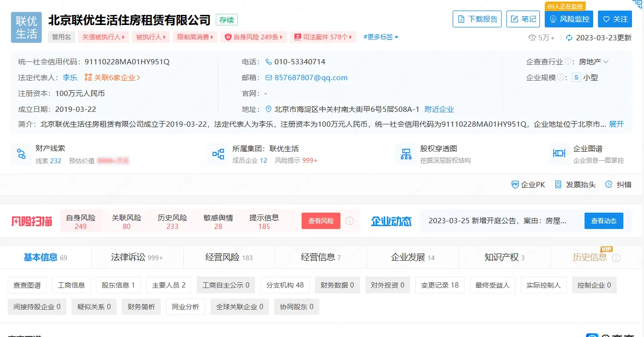Switch to 经营信息 7 tab
Image resolution: width=644 pixels, height=337 pixels.
tap(321, 257)
